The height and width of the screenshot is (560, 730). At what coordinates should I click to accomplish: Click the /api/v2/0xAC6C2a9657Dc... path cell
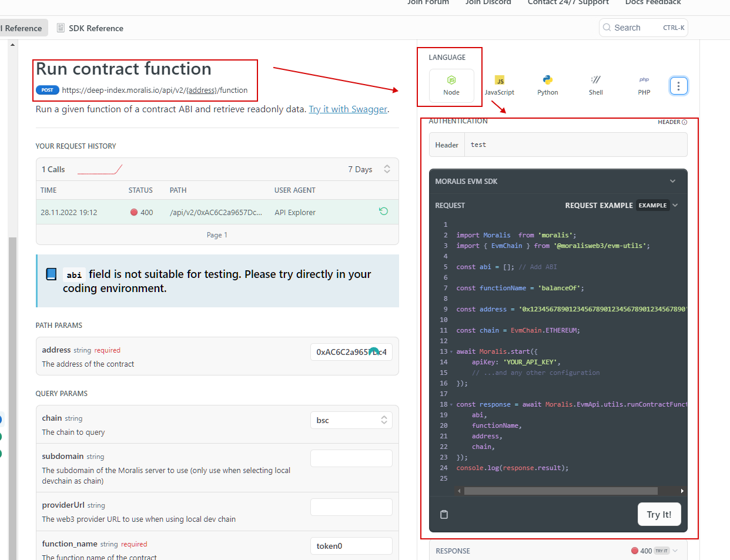[x=216, y=212]
